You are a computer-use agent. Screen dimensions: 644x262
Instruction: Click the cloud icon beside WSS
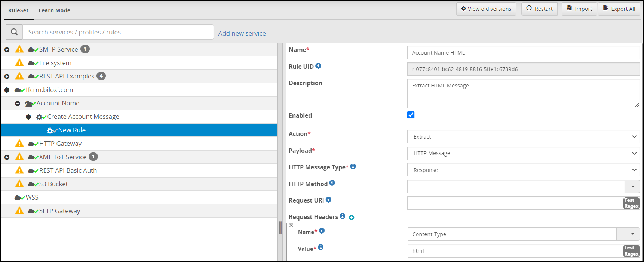(19, 197)
